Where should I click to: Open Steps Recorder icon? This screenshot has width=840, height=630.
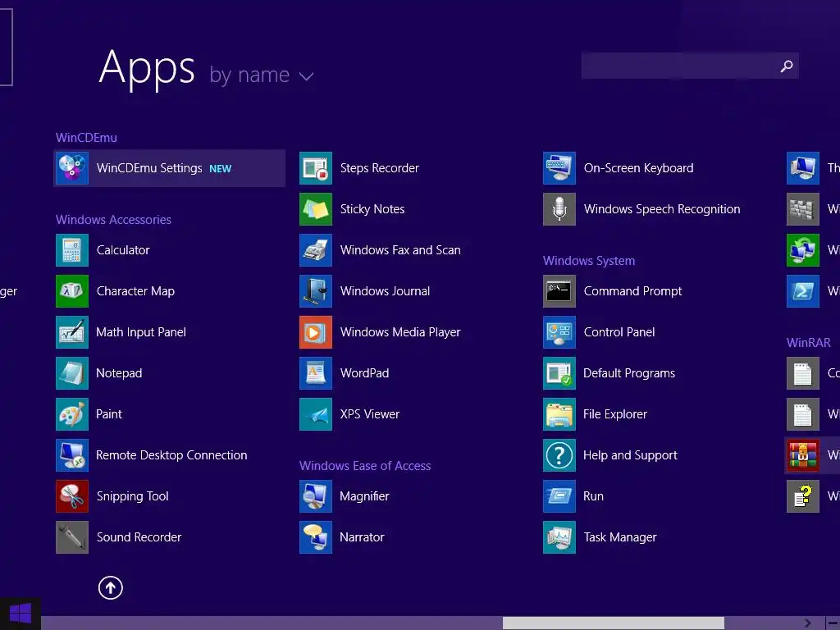pos(316,168)
